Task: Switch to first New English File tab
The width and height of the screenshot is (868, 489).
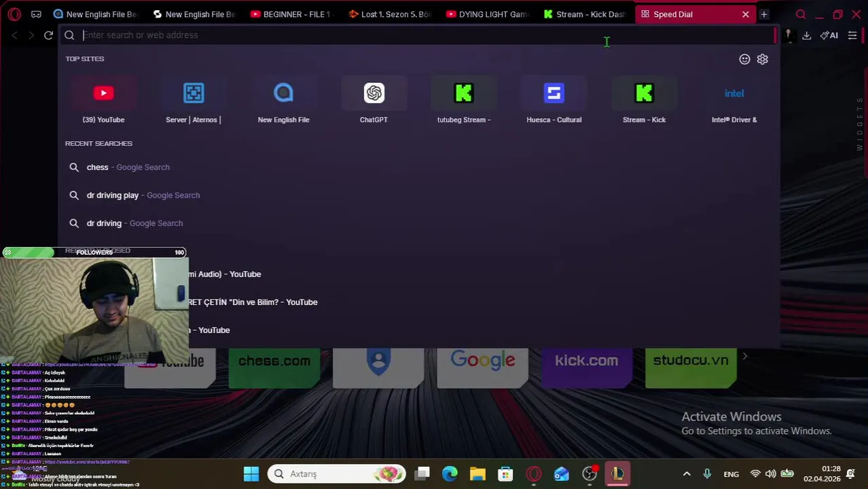Action: [96, 14]
